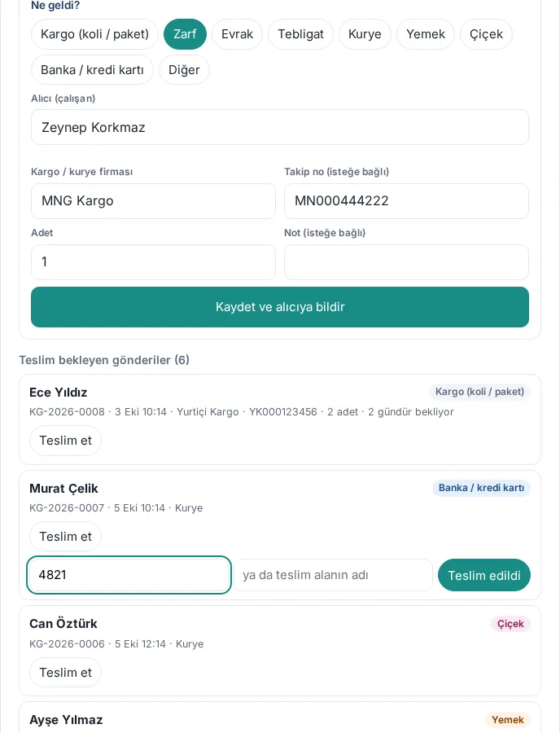
Task: Click the empty Not field
Action: pos(406,261)
